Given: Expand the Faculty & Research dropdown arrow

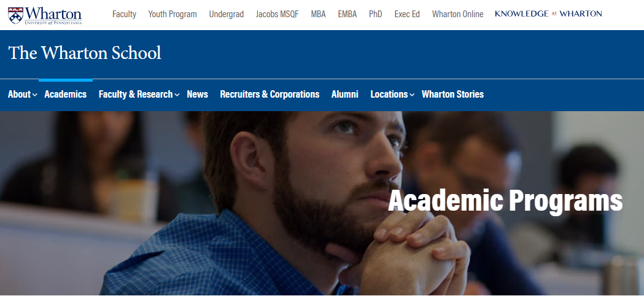Looking at the screenshot, I should point(177,95).
